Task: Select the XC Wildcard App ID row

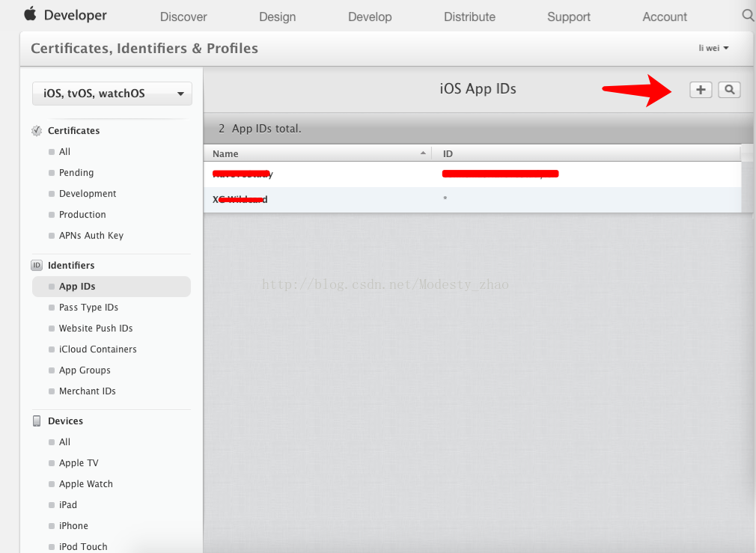Action: (x=472, y=200)
